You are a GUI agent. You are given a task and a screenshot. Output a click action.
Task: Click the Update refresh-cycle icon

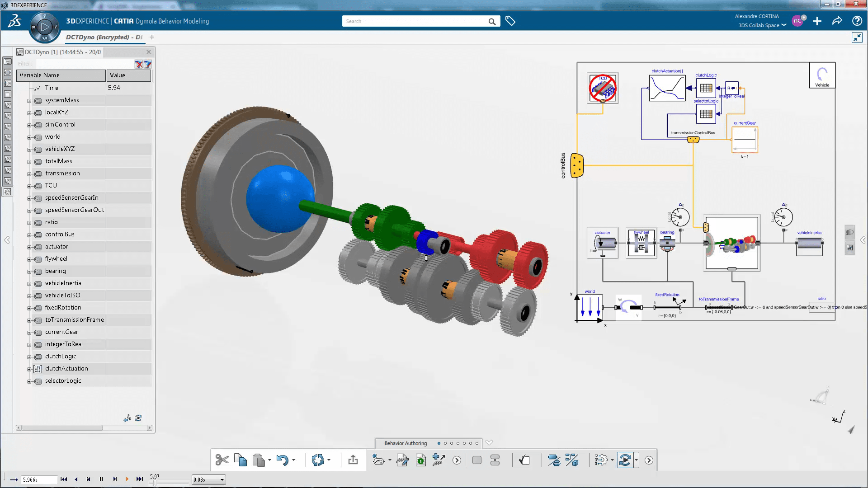tap(318, 460)
